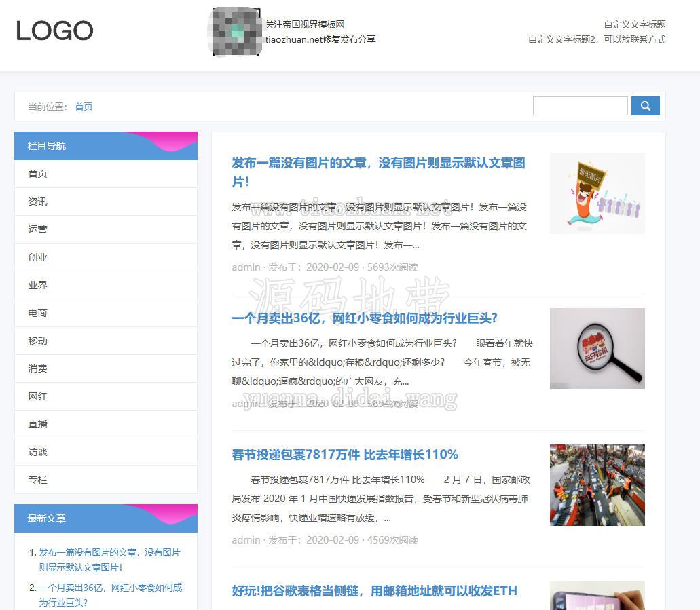Select 创业 in column navigation
This screenshot has width=700, height=610.
pyautogui.click(x=106, y=257)
